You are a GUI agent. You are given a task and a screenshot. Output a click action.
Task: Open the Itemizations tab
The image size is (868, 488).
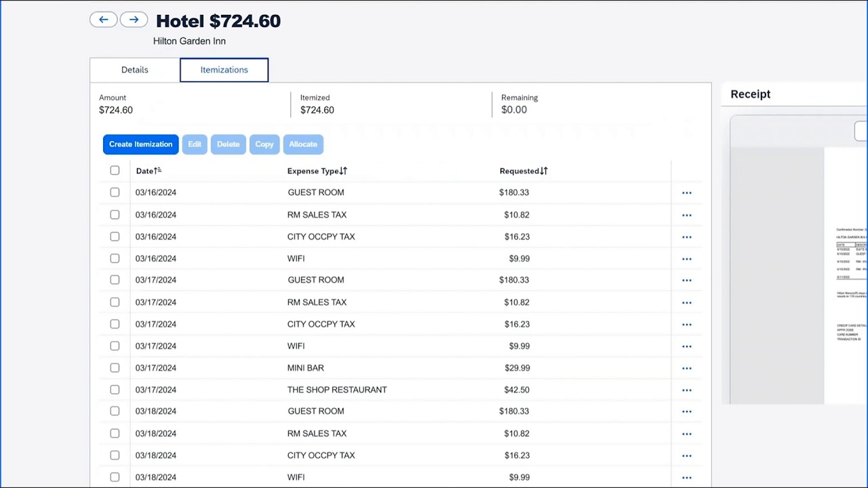(224, 70)
